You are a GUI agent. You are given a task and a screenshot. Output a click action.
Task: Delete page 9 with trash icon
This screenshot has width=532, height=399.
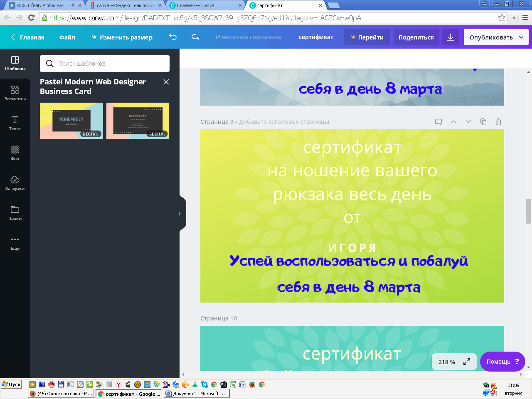pos(498,122)
